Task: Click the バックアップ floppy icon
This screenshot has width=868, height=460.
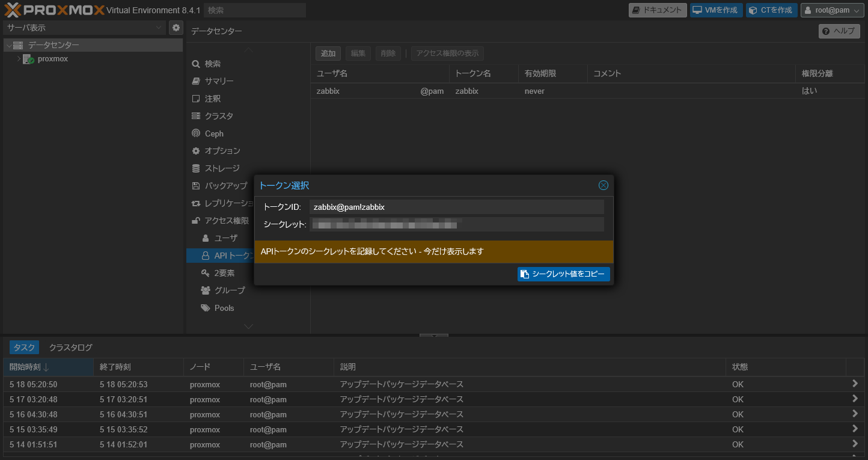Action: (x=195, y=186)
